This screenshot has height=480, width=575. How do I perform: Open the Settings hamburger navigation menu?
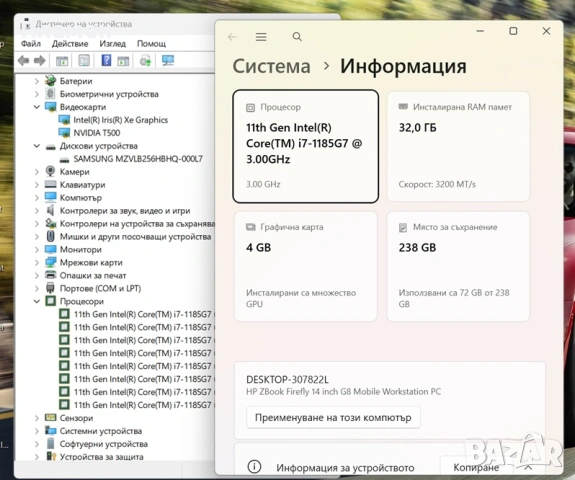(x=261, y=37)
